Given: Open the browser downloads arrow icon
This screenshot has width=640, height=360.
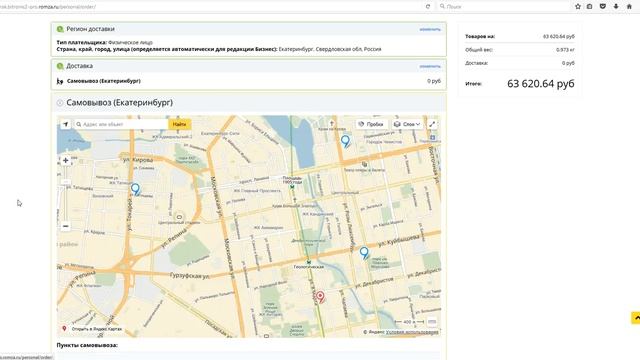Looking at the screenshot, I should pos(616,7).
